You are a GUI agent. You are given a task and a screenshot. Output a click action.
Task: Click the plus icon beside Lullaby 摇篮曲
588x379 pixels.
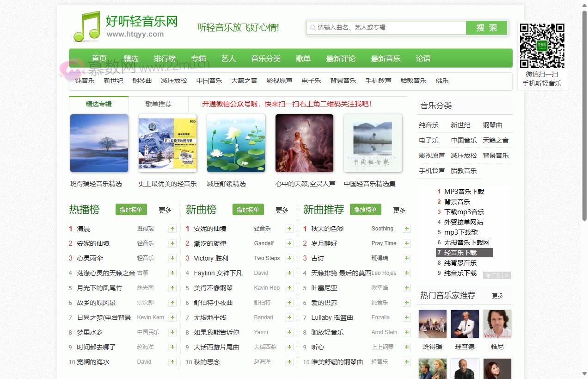coord(406,317)
